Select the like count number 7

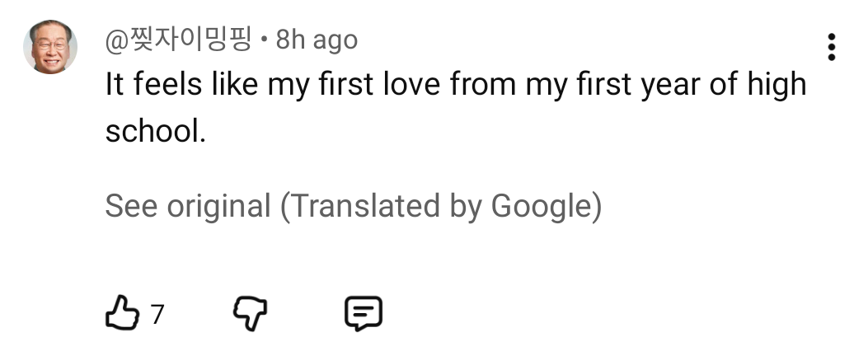click(x=157, y=314)
